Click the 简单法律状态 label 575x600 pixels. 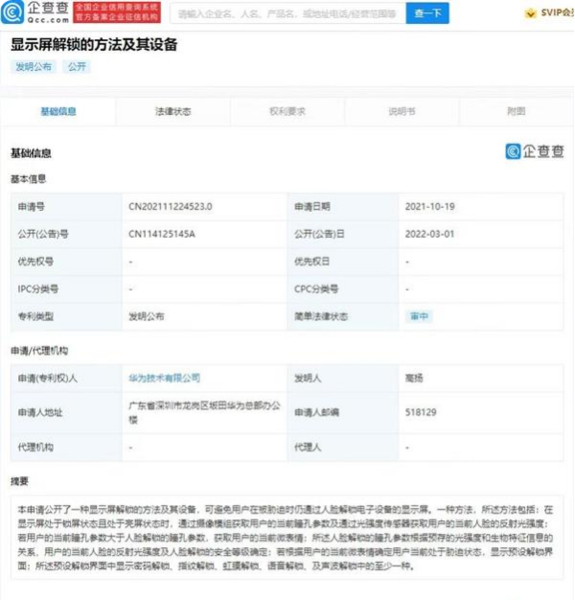click(x=321, y=316)
